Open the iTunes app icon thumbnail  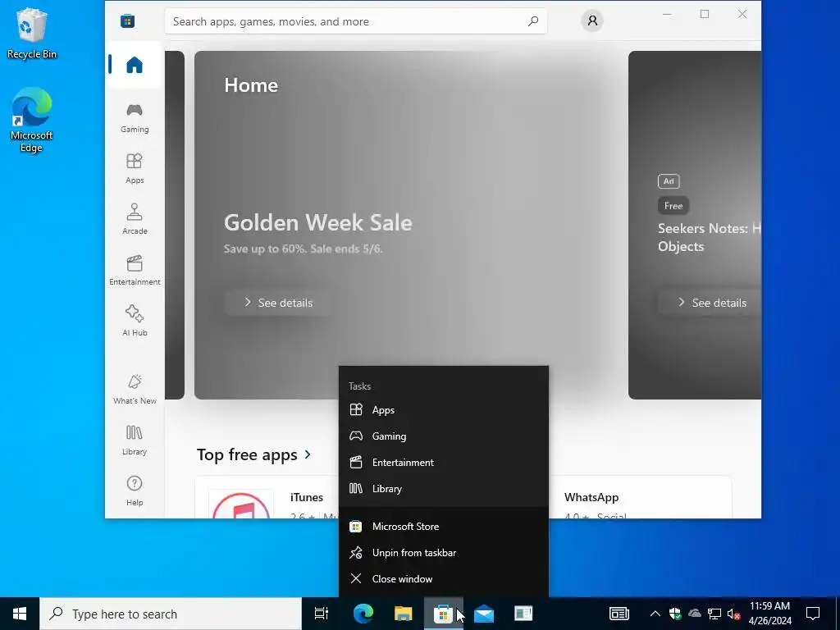pos(241,503)
